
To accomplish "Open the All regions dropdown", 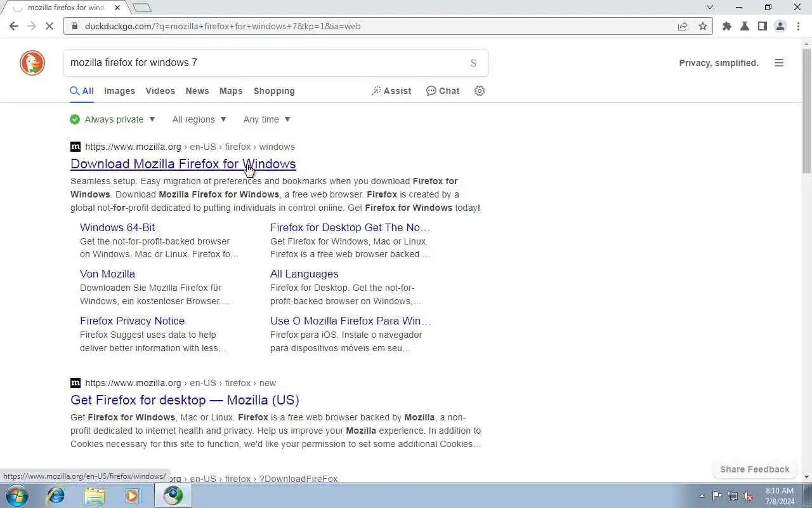I will click(x=199, y=119).
